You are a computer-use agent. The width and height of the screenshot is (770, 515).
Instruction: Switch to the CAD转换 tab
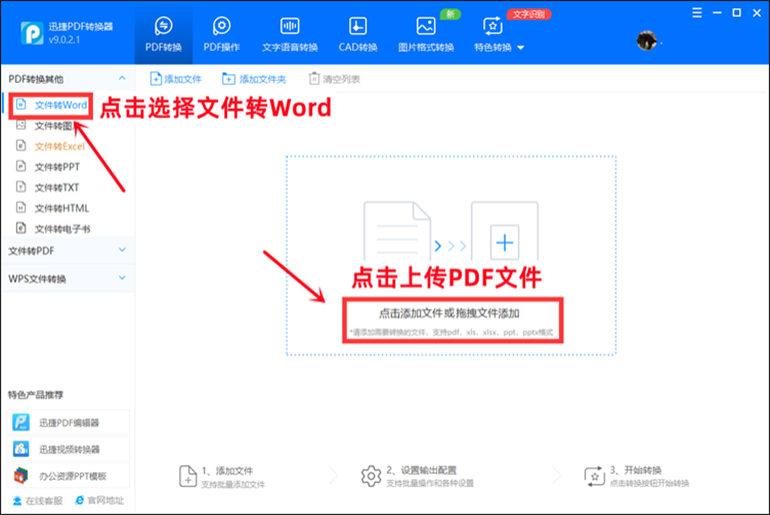(x=358, y=35)
